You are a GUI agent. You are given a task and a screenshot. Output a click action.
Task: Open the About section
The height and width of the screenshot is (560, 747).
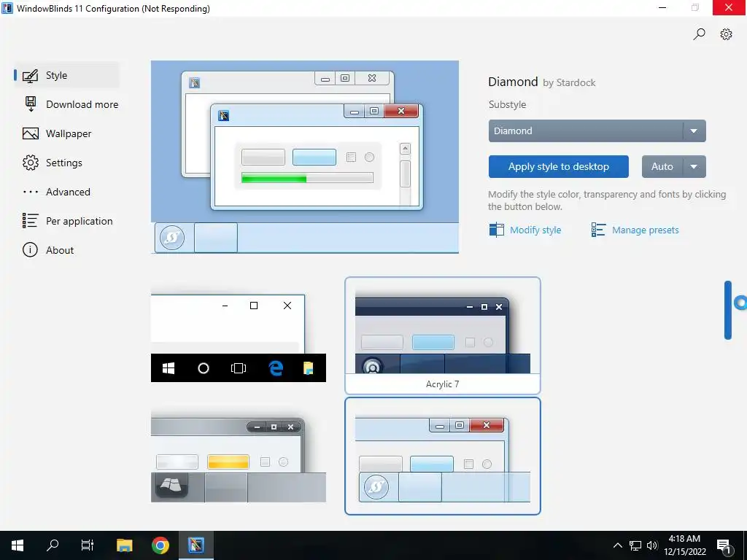pos(66,250)
